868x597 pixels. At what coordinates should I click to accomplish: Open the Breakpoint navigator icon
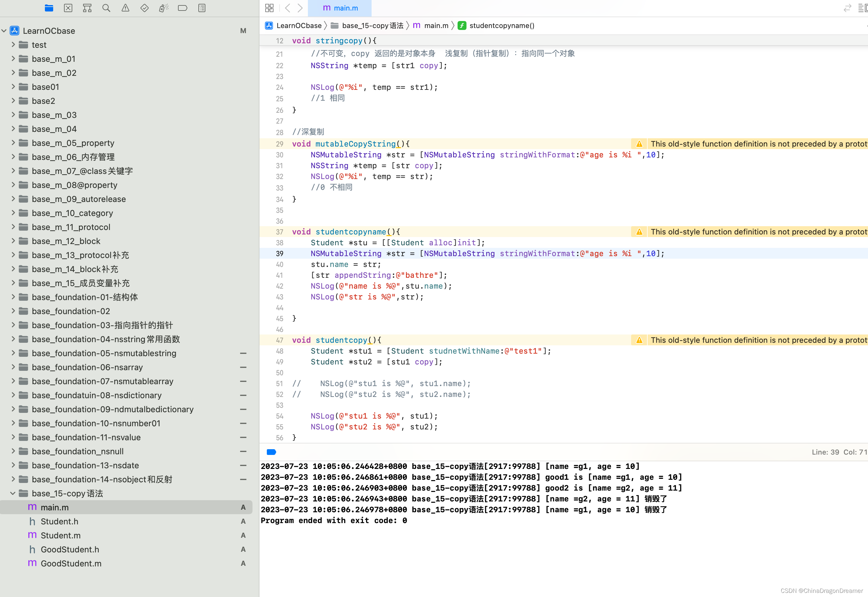[182, 8]
